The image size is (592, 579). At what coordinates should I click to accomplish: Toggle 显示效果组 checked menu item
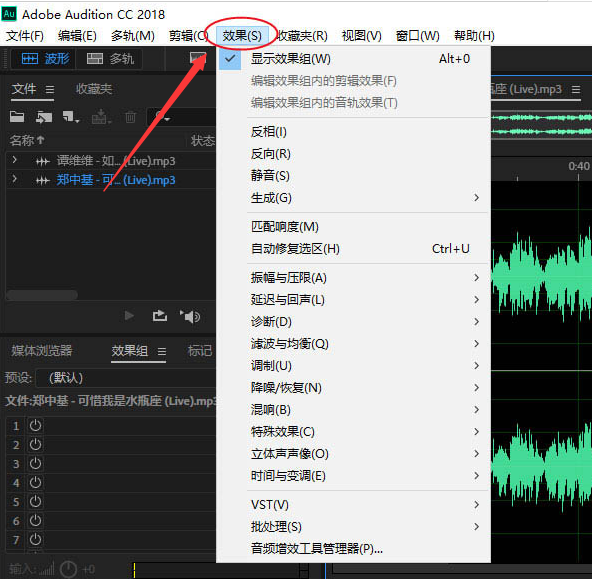(354, 59)
